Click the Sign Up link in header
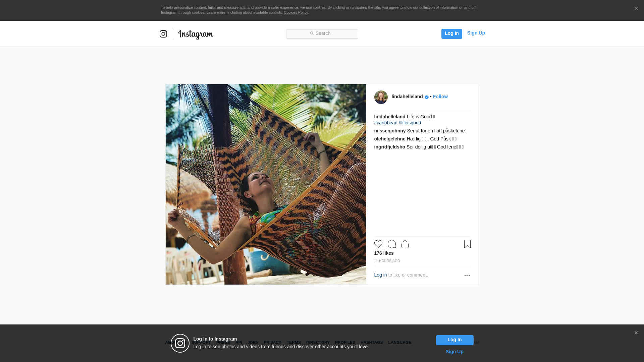 tap(476, 33)
